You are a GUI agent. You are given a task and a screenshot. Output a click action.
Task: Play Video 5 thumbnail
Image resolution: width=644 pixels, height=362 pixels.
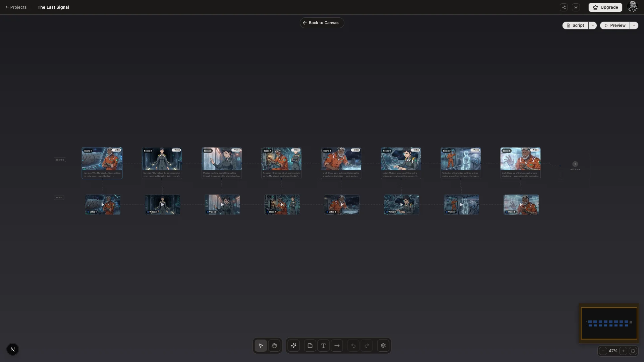pyautogui.click(x=342, y=204)
